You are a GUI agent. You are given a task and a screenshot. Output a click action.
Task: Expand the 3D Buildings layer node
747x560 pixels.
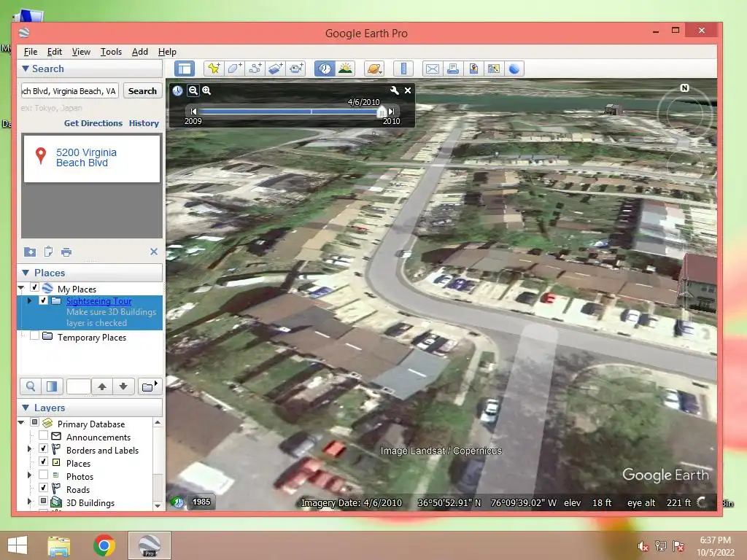tap(29, 501)
